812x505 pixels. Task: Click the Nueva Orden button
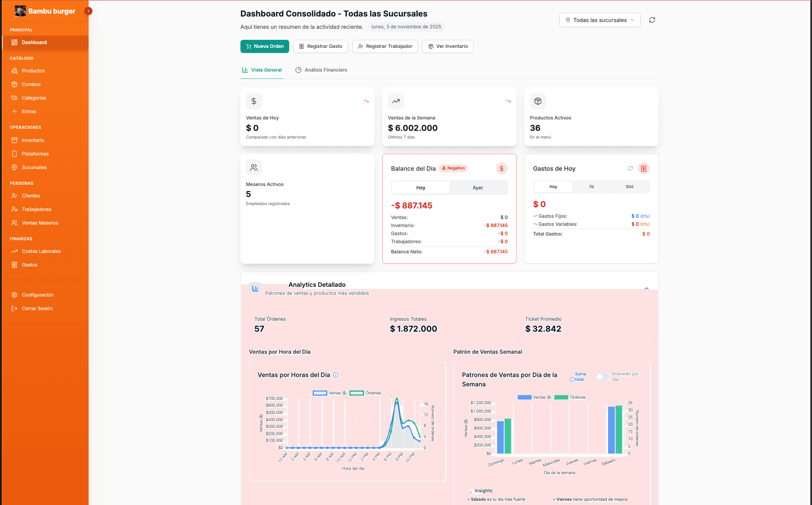265,46
